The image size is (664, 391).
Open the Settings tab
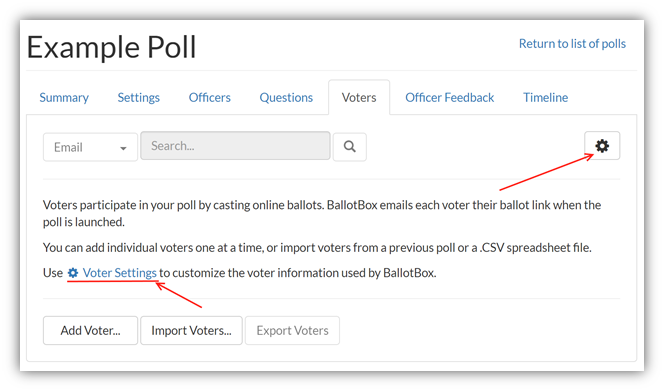click(138, 97)
